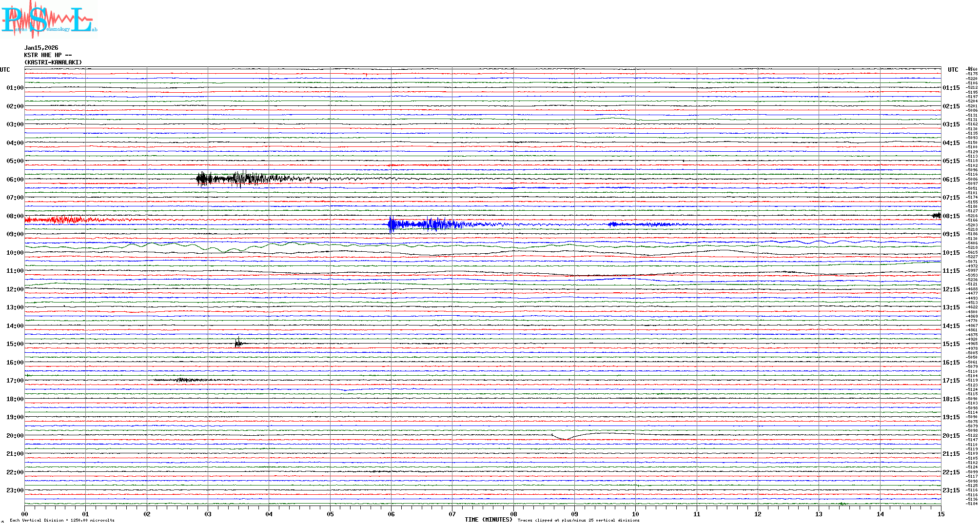The image size is (980, 527).
Task: Click the 23:15 label on right side
Action: click(x=951, y=490)
